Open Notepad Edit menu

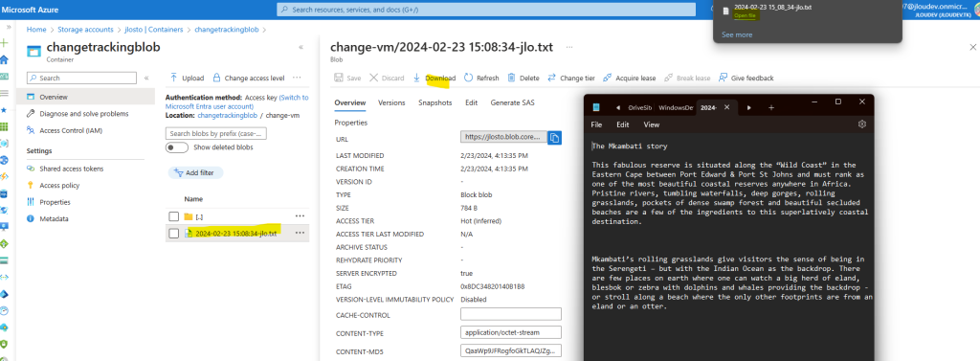coord(622,124)
